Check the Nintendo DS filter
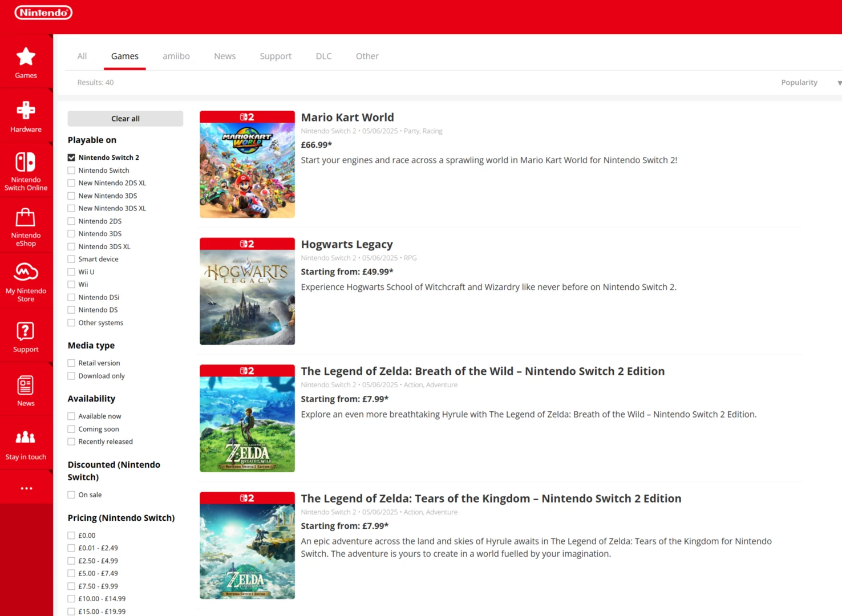 coord(71,310)
